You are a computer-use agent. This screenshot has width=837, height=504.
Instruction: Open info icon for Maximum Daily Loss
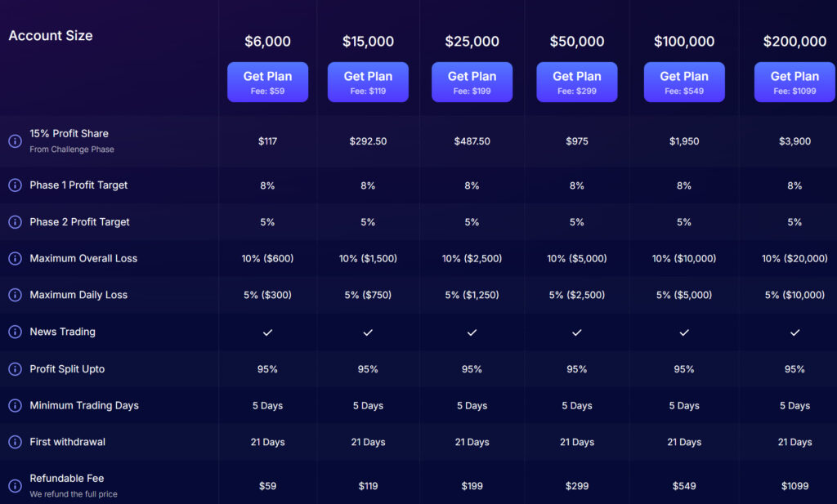15,295
